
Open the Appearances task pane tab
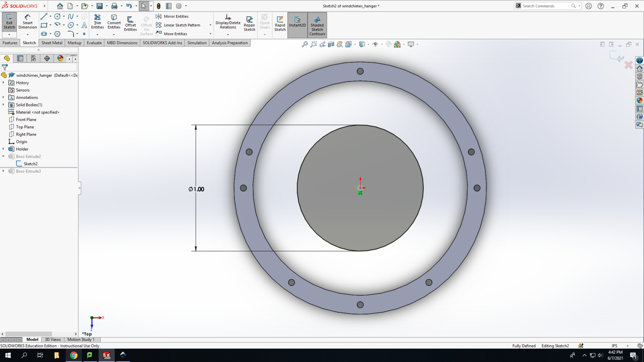(x=639, y=101)
